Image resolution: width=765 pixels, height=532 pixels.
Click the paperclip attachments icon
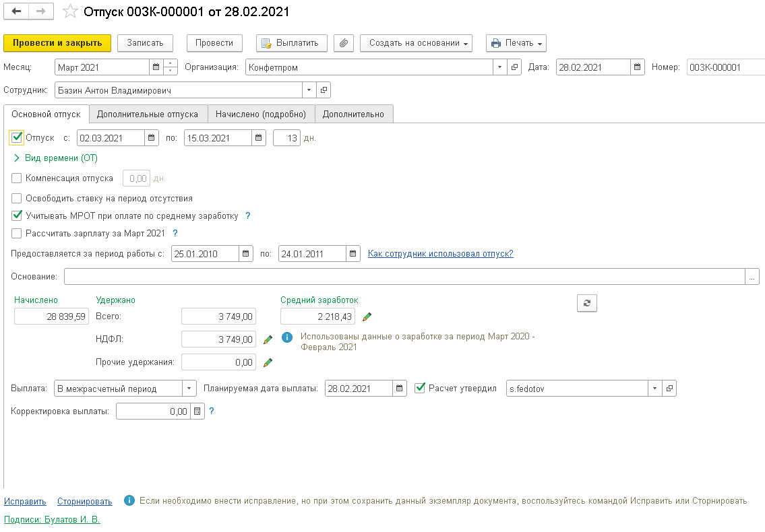(344, 43)
